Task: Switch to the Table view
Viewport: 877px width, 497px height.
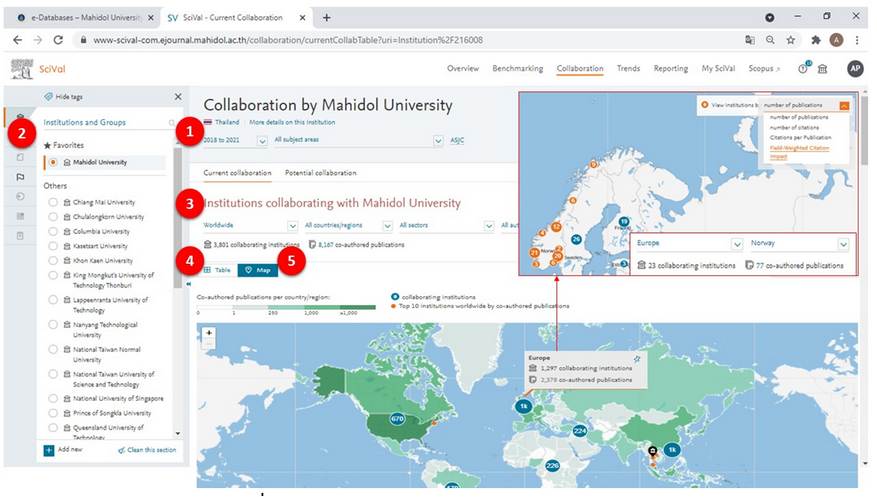Action: pos(218,270)
